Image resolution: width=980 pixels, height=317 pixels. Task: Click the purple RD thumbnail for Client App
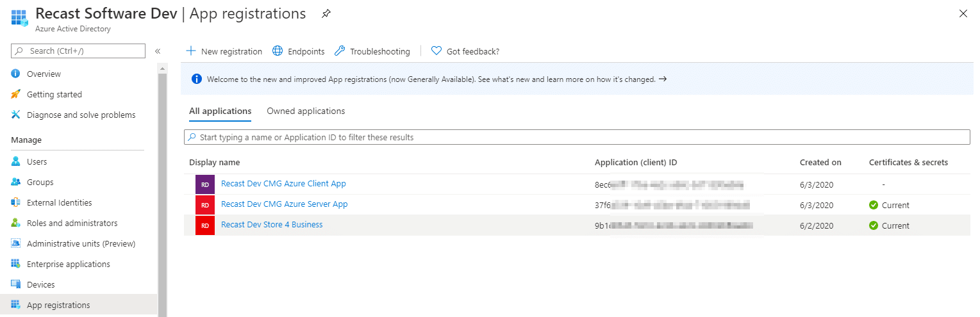coord(204,184)
